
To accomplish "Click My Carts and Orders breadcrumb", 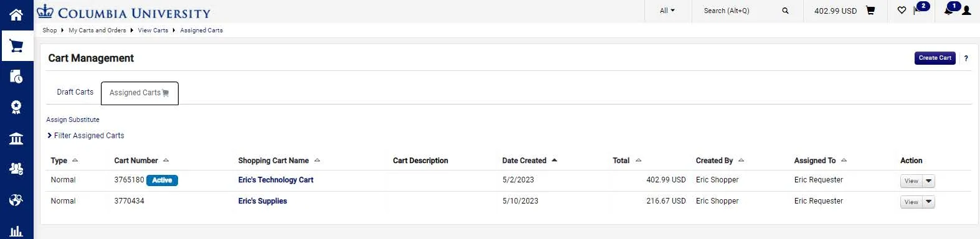I will (x=97, y=30).
